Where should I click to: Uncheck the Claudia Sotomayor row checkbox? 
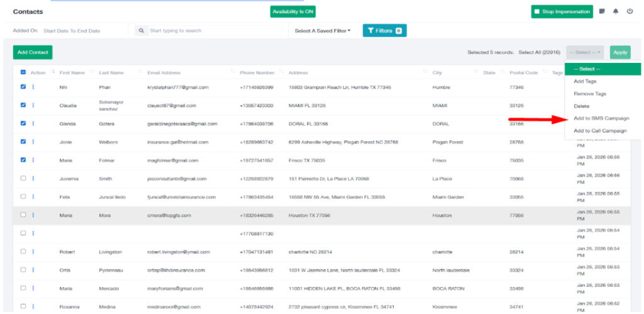coord(23,105)
